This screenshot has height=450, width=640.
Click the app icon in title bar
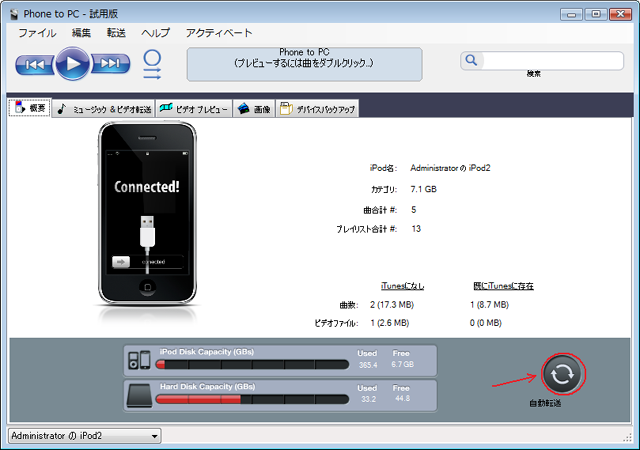click(15, 14)
